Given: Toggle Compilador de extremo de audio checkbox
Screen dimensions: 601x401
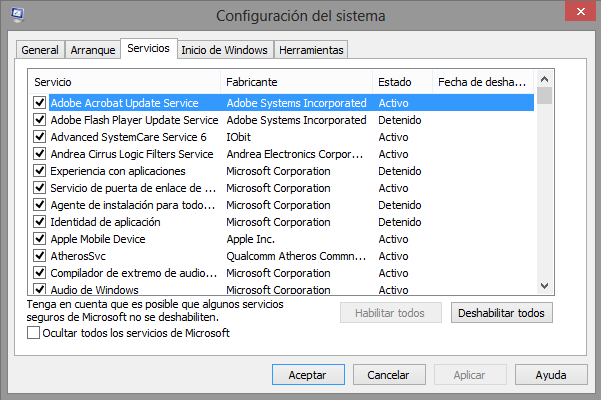Looking at the screenshot, I should coord(39,273).
